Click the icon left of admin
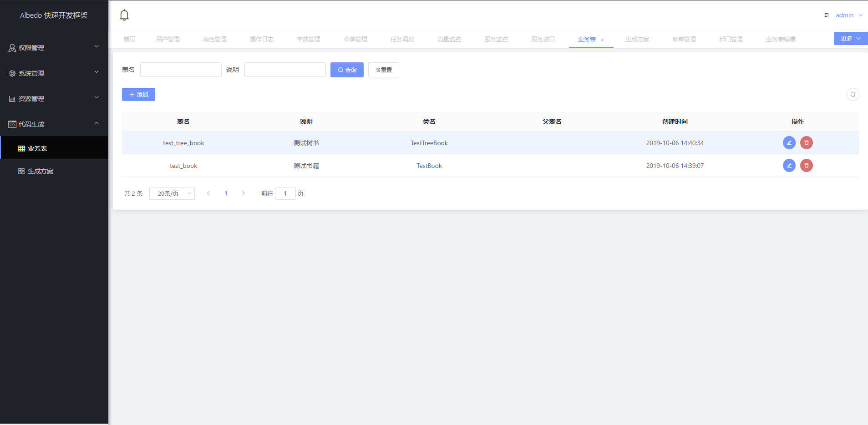Image resolution: width=868 pixels, height=425 pixels. (827, 15)
